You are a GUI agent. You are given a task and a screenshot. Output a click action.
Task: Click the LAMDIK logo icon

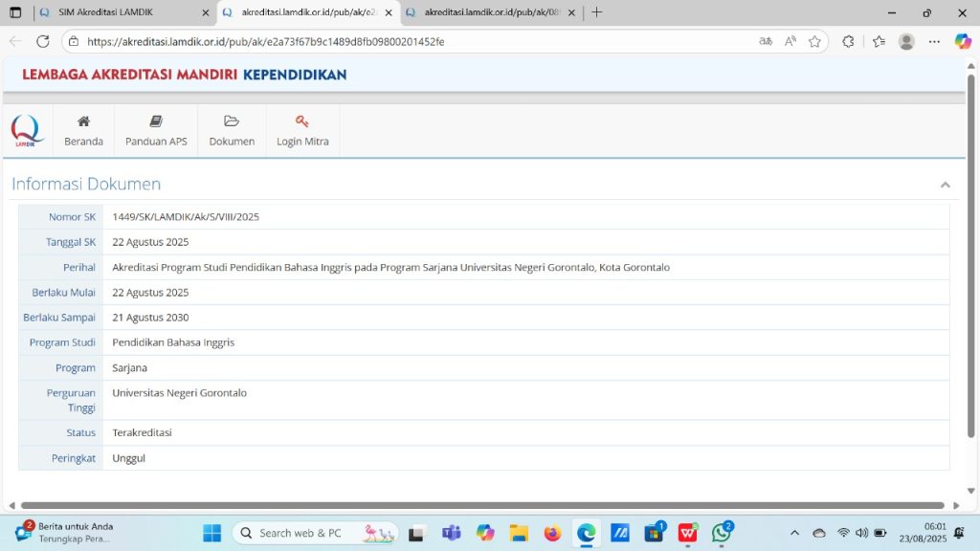pos(27,130)
